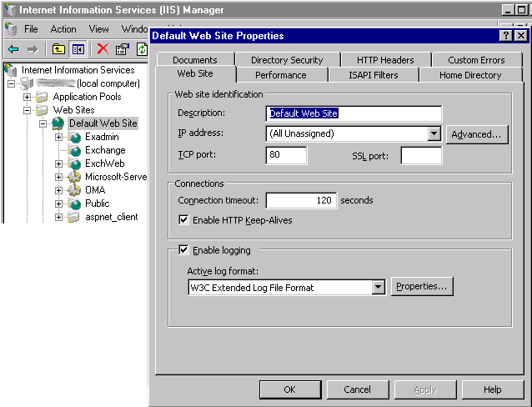Switch to the Directory Security tab
This screenshot has height=407, width=532.
287,60
